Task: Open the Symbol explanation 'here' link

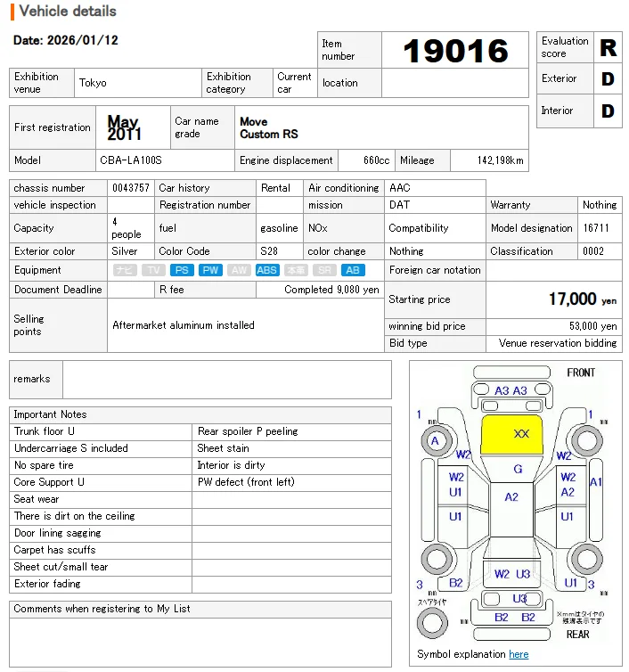Action: coord(519,654)
